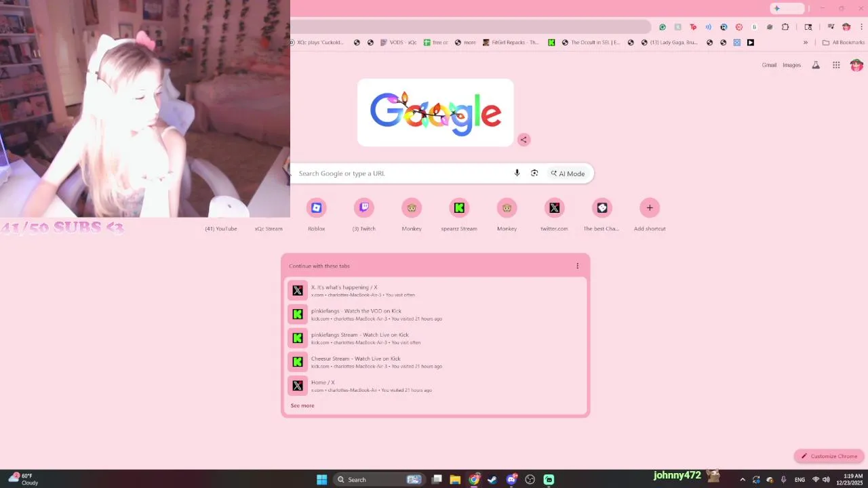Screen dimensions: 868x488
Task: Click the (41) YouTube shortcut label
Action: tap(221, 229)
